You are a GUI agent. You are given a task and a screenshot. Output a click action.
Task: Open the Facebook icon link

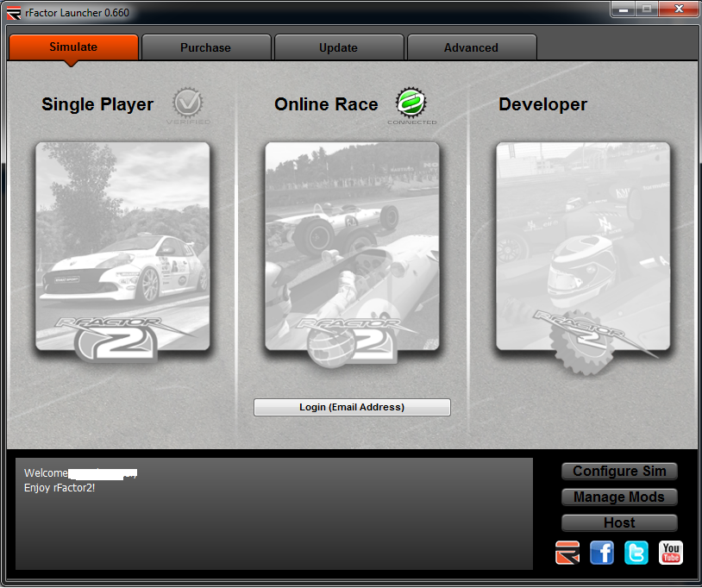point(602,553)
